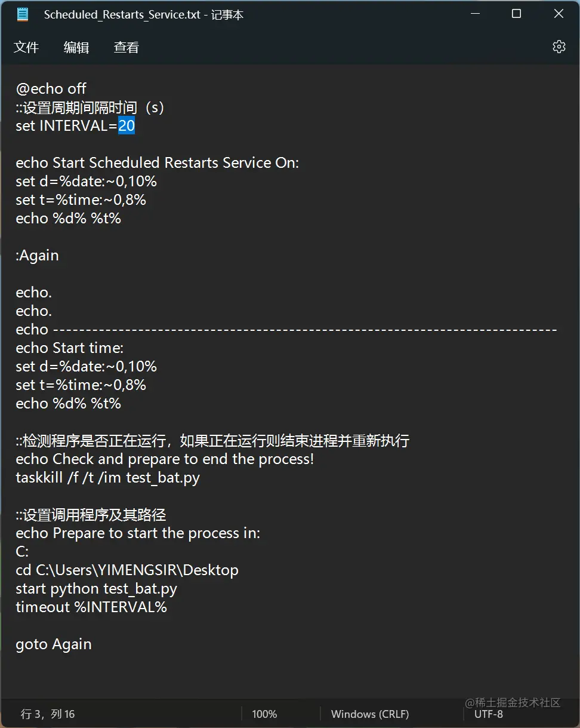
Task: Click the cd C:\Users\YIMENGSIR\Desktop line
Action: 127,570
